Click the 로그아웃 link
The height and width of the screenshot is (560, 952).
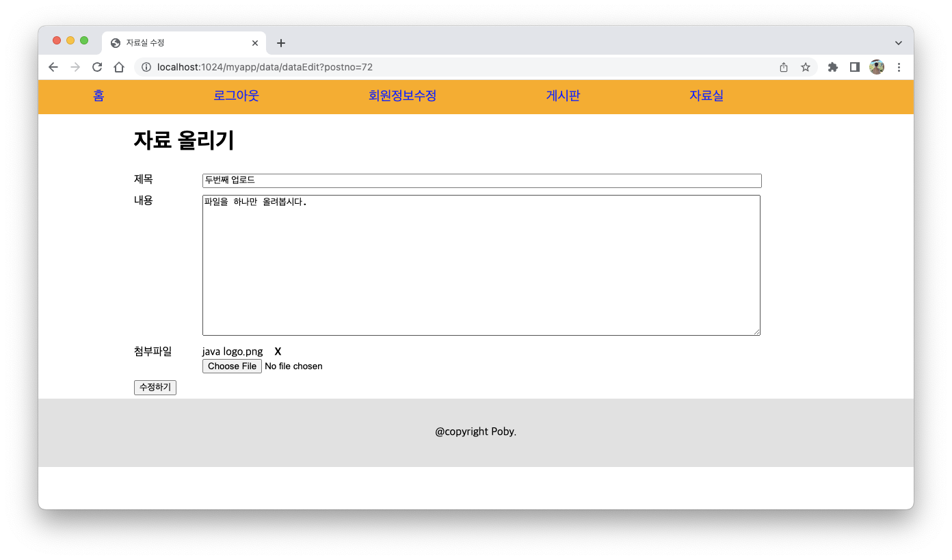236,96
